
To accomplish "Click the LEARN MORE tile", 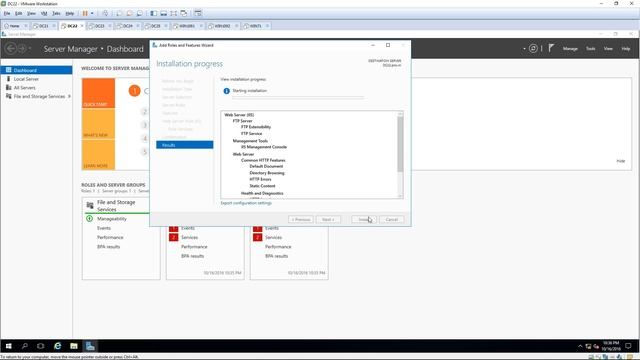I will tap(98, 155).
